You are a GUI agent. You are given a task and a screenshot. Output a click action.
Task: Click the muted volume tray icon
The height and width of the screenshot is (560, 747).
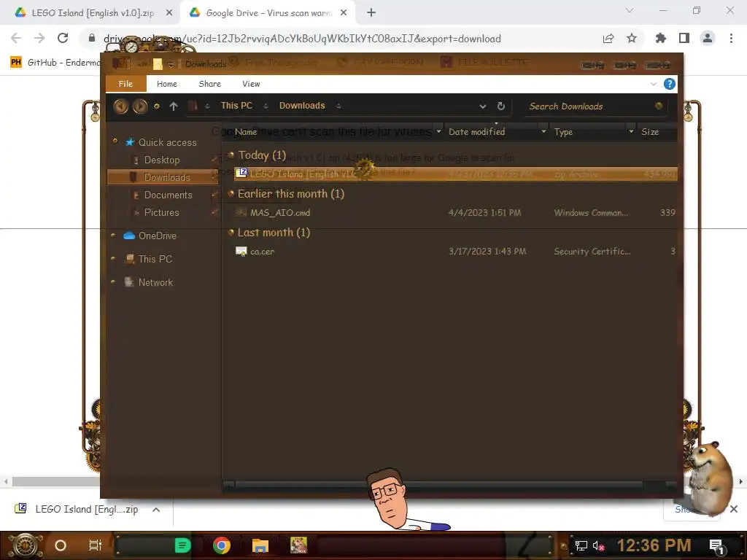(x=599, y=545)
